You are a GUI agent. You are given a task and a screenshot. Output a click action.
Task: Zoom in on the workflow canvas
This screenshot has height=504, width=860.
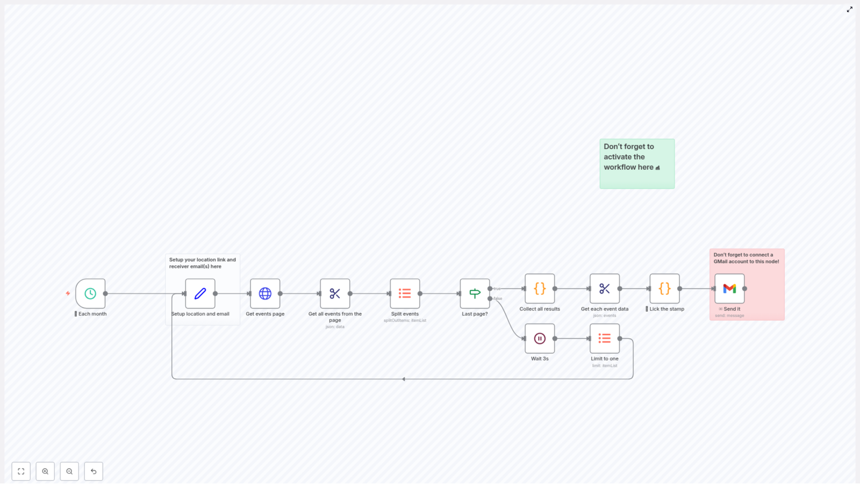45,471
